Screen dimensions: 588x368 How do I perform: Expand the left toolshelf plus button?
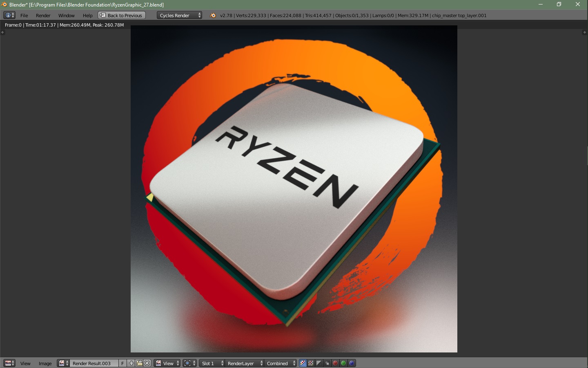tap(2, 32)
